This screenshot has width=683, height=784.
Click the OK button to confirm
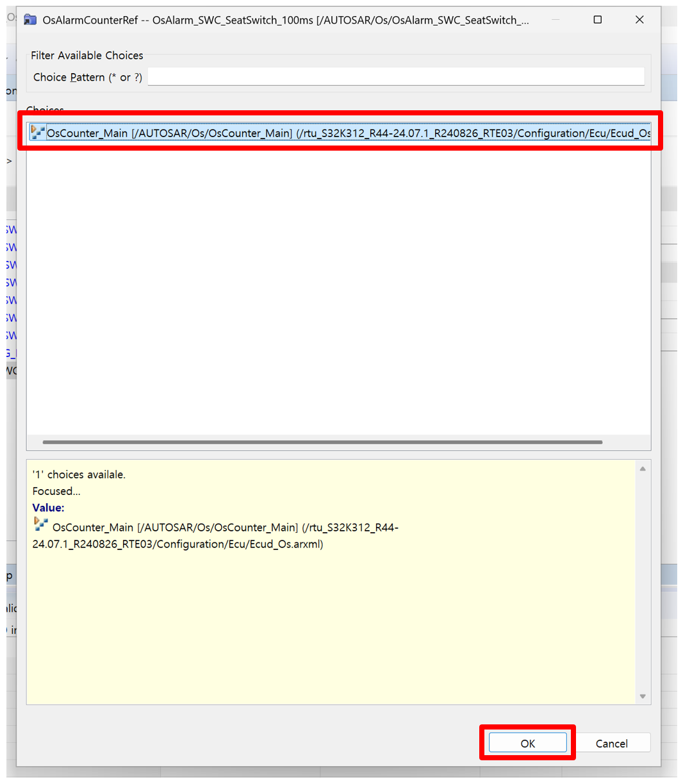[x=527, y=743]
